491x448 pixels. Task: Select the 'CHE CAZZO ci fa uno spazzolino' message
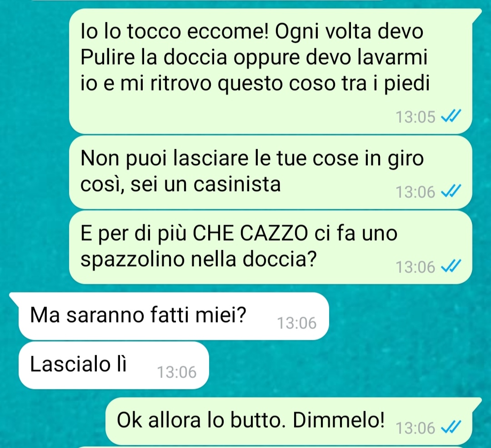click(271, 247)
